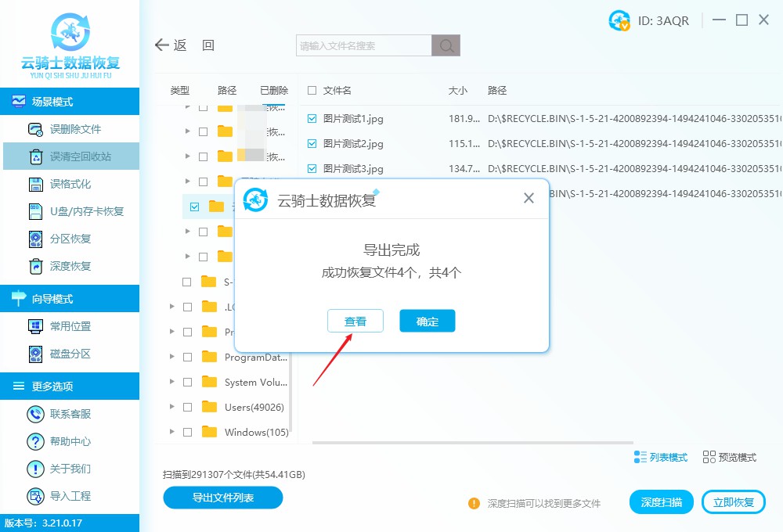Expand the Windows(105) tree node

click(172, 431)
